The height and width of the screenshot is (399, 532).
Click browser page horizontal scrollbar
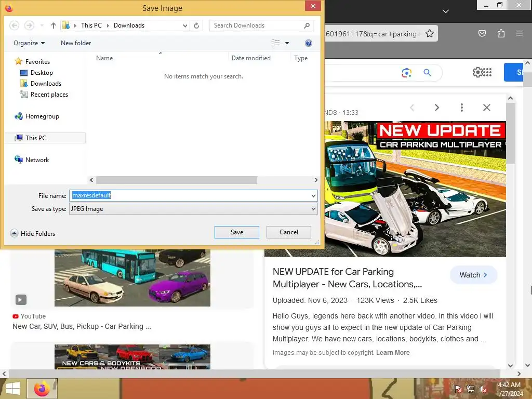(254, 374)
